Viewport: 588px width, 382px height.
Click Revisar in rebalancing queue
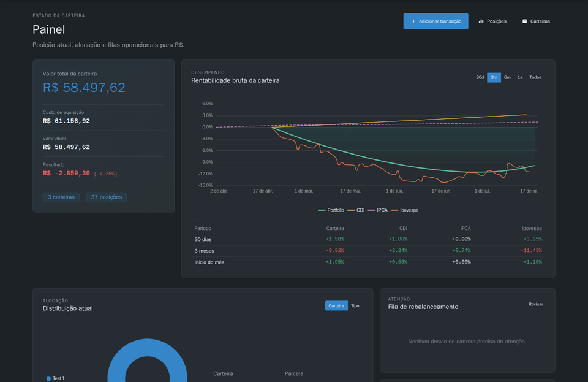tap(535, 304)
